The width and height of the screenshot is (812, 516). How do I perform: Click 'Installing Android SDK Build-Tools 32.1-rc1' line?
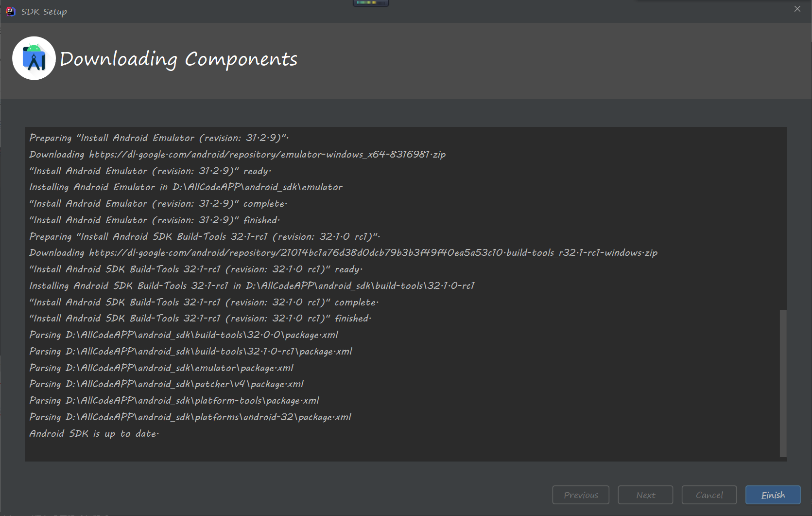(x=252, y=285)
